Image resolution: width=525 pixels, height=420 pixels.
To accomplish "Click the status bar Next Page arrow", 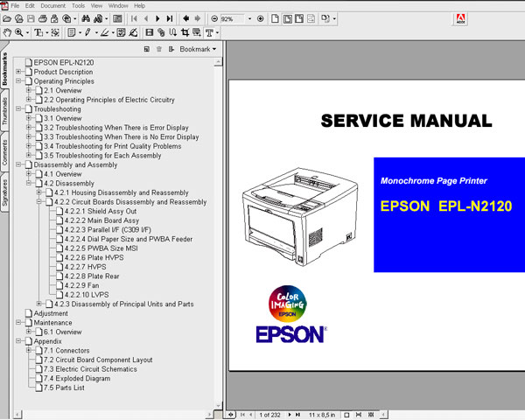I will click(x=290, y=415).
